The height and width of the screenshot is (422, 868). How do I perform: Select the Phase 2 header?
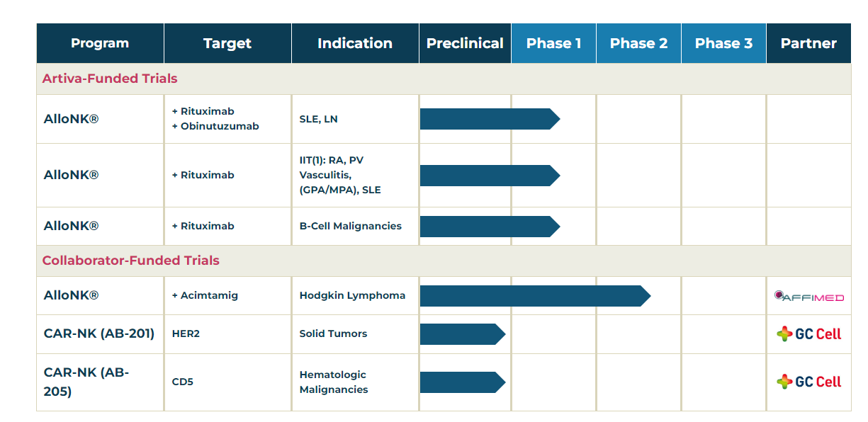pyautogui.click(x=638, y=43)
